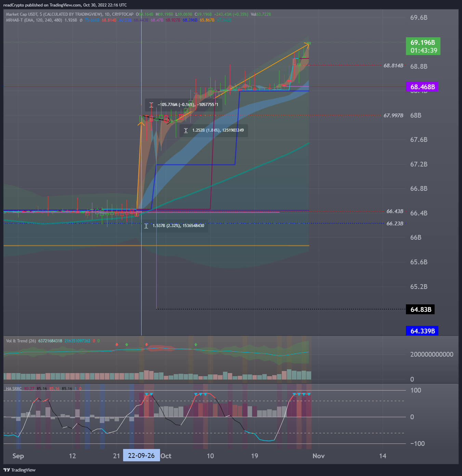The height and width of the screenshot is (476, 462).
Task: Click the 66.23B blue line label
Action: (x=395, y=224)
